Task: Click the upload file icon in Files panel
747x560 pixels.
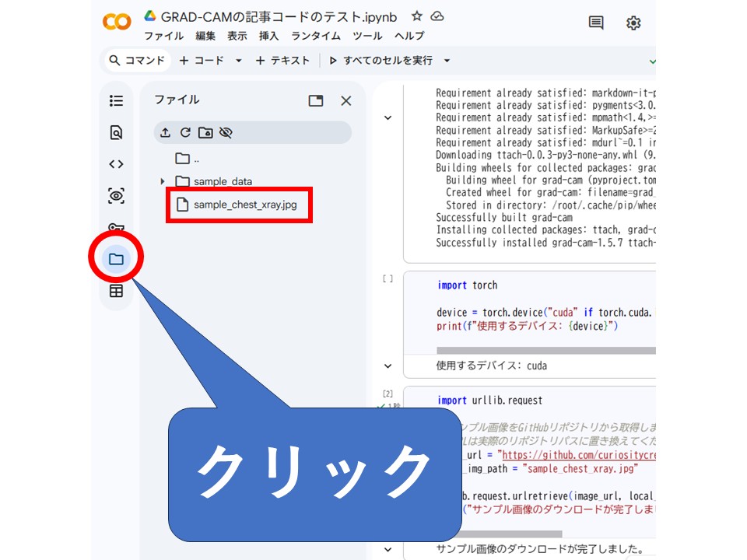Action: coord(165,132)
